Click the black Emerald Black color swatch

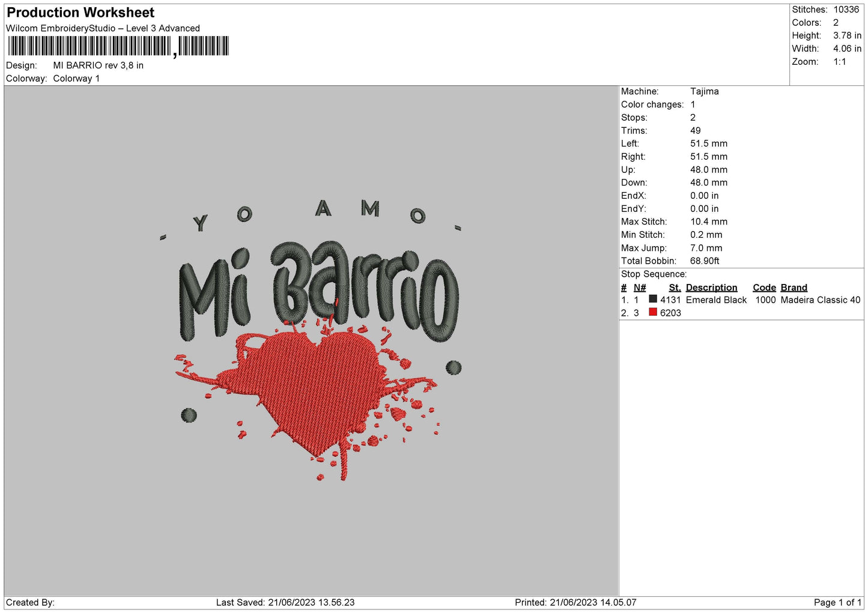[653, 299]
